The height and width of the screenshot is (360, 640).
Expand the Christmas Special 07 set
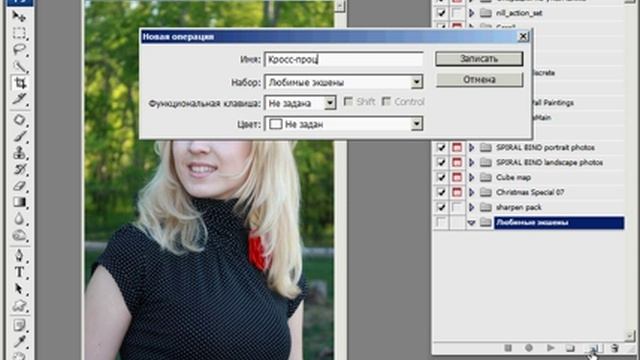coord(472,192)
